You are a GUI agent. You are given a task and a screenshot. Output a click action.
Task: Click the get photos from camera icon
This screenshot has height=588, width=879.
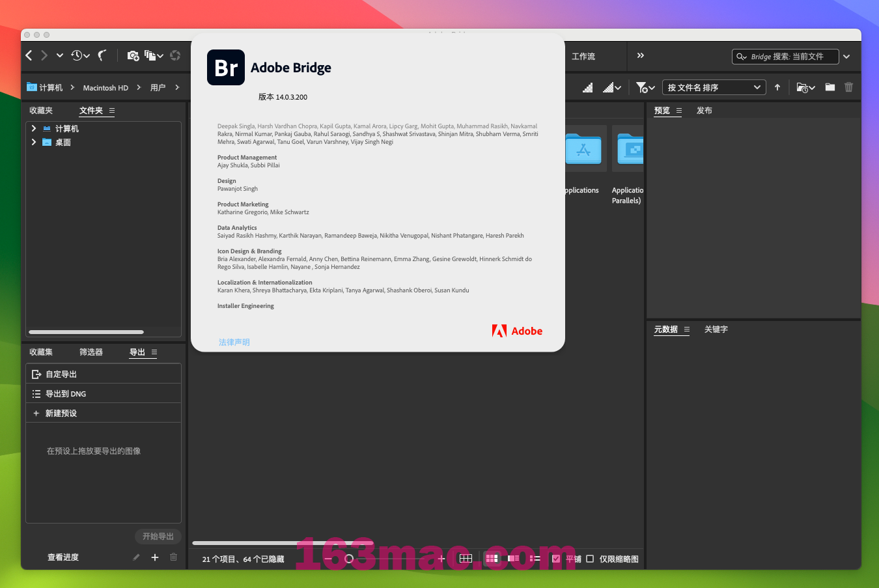tap(133, 56)
